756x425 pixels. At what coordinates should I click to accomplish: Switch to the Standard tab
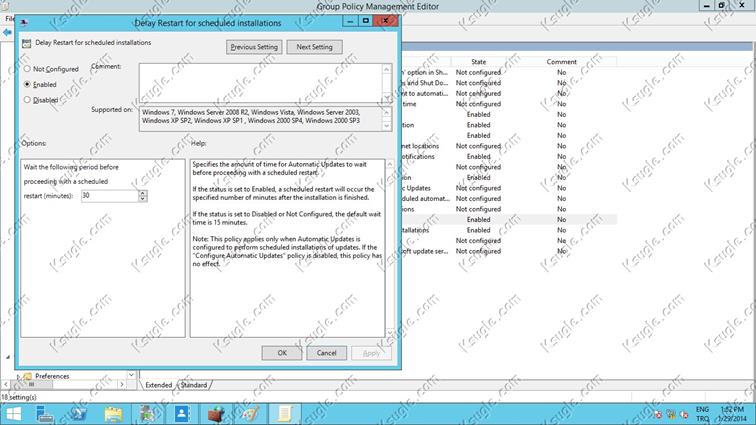pos(194,385)
